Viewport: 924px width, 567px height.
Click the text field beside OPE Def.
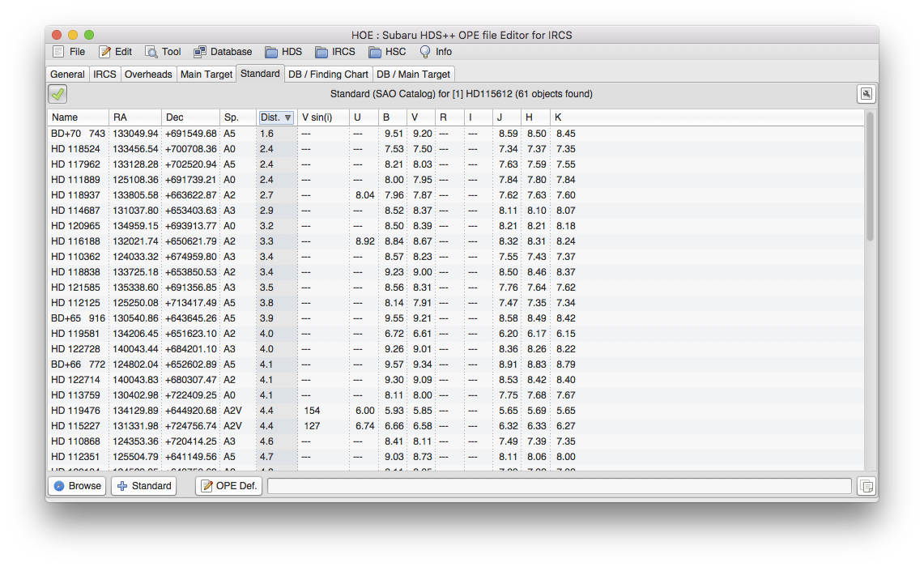[x=560, y=486]
